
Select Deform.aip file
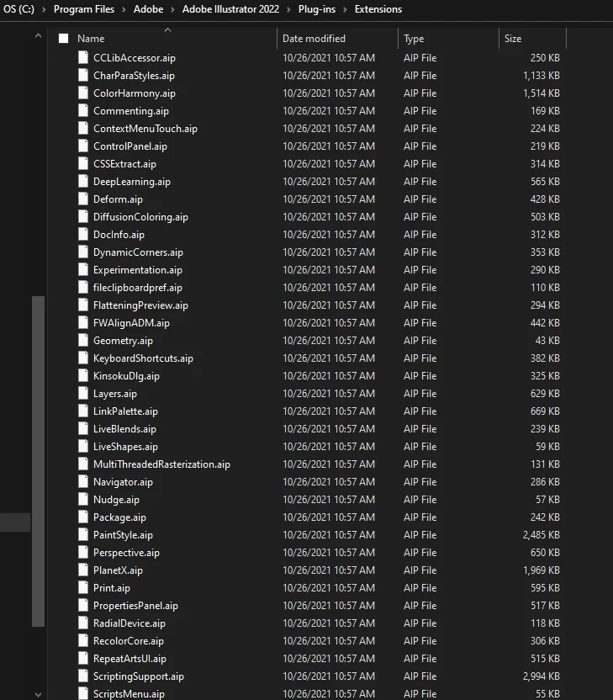click(118, 199)
